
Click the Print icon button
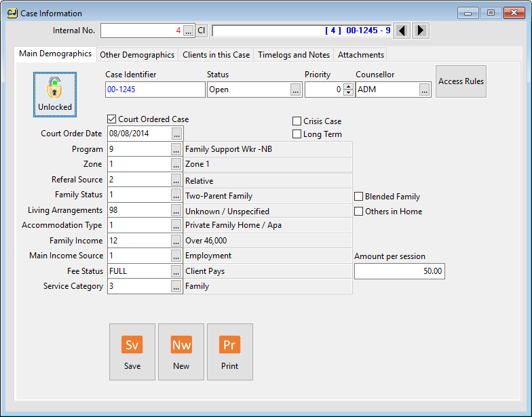coord(230,351)
